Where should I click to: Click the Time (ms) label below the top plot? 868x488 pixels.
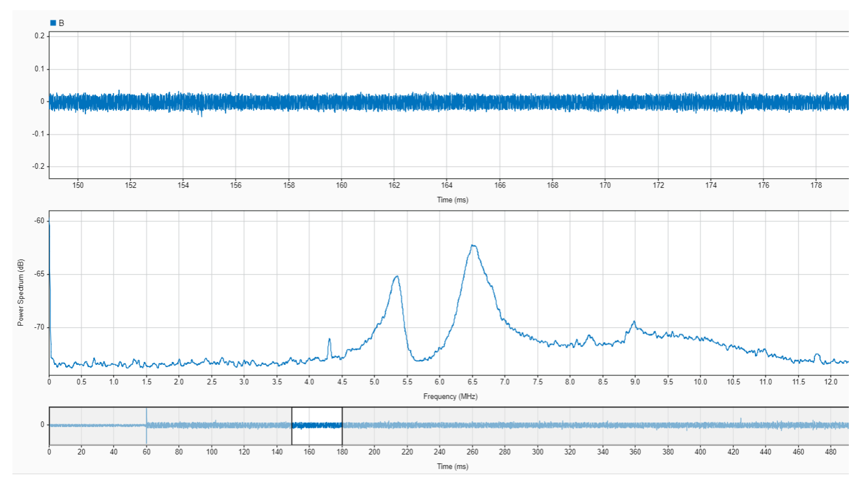[452, 200]
